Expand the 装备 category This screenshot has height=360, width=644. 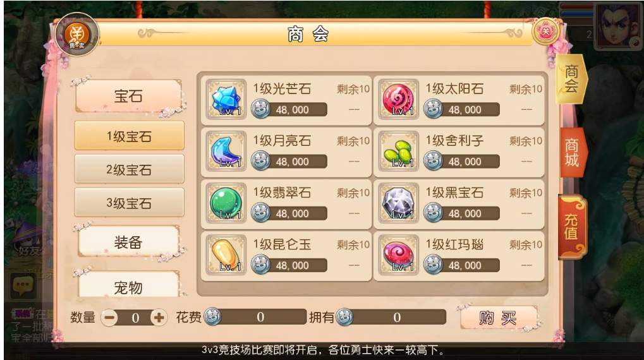coord(128,242)
